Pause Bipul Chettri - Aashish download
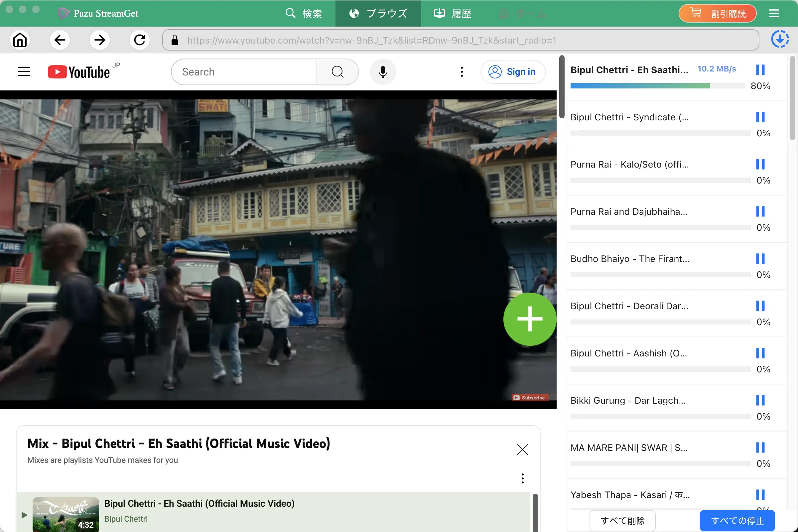The height and width of the screenshot is (532, 798). click(x=760, y=353)
